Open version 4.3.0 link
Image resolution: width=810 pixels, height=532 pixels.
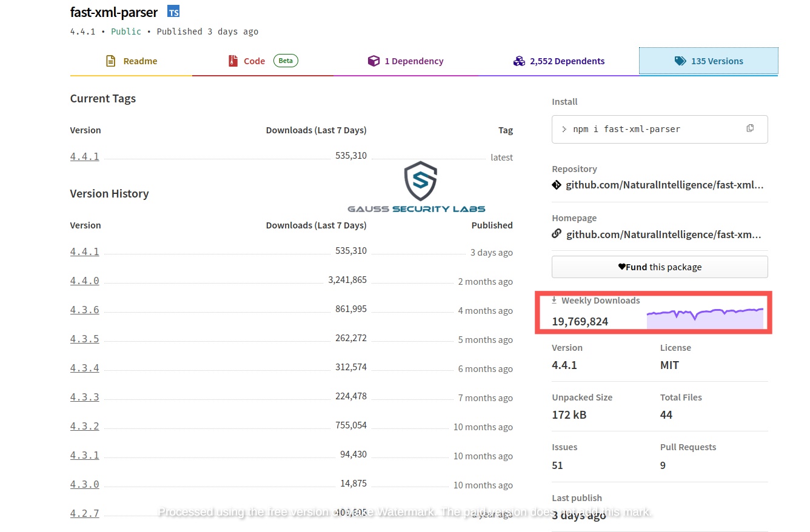point(85,484)
